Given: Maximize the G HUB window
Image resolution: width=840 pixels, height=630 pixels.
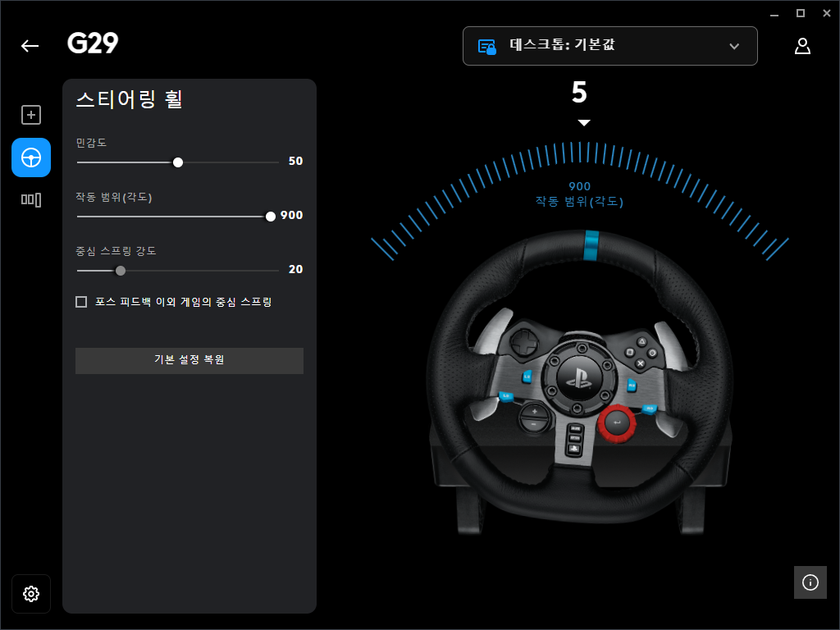Looking at the screenshot, I should pyautogui.click(x=801, y=13).
